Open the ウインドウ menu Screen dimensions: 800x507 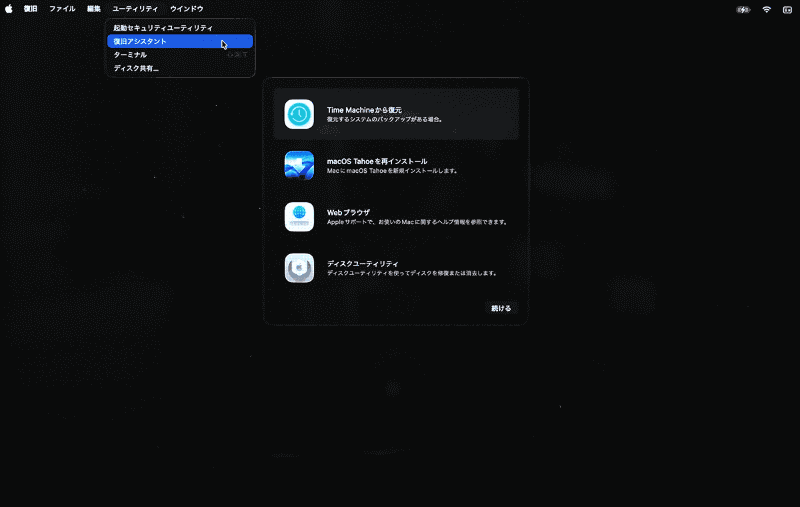(x=187, y=9)
